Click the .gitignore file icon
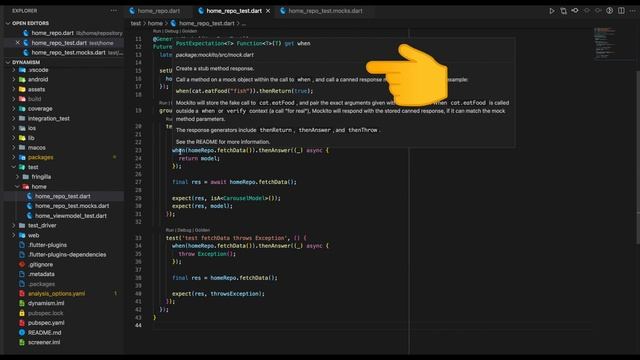Image resolution: width=640 pixels, height=360 pixels. tap(22, 264)
